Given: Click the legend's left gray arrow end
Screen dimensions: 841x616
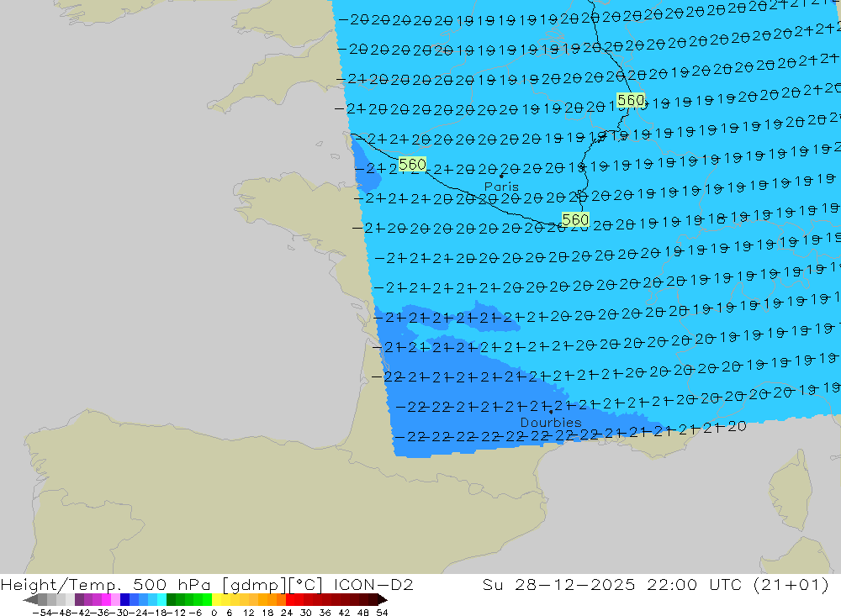Looking at the screenshot, I should click(30, 599).
